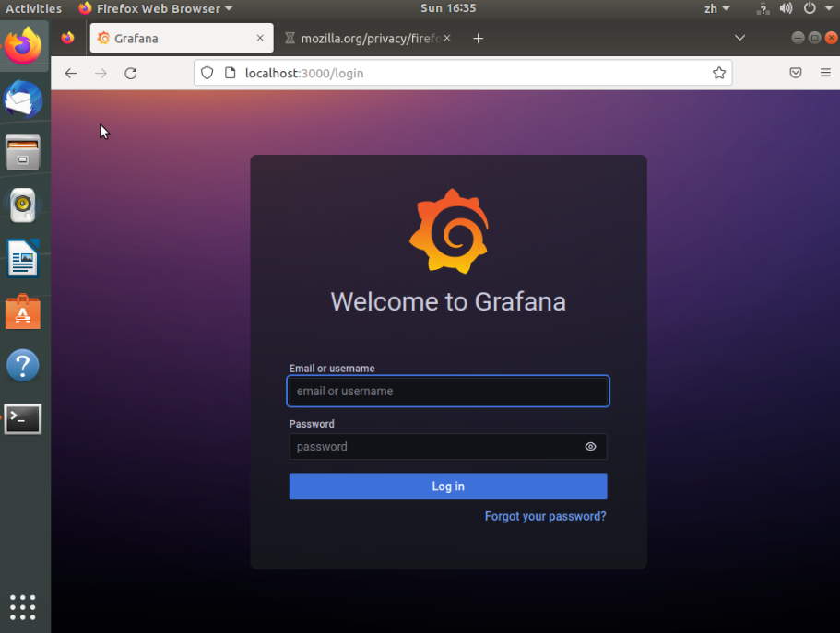Open the Files manager from dock
The height and width of the screenshot is (633, 840).
(23, 152)
